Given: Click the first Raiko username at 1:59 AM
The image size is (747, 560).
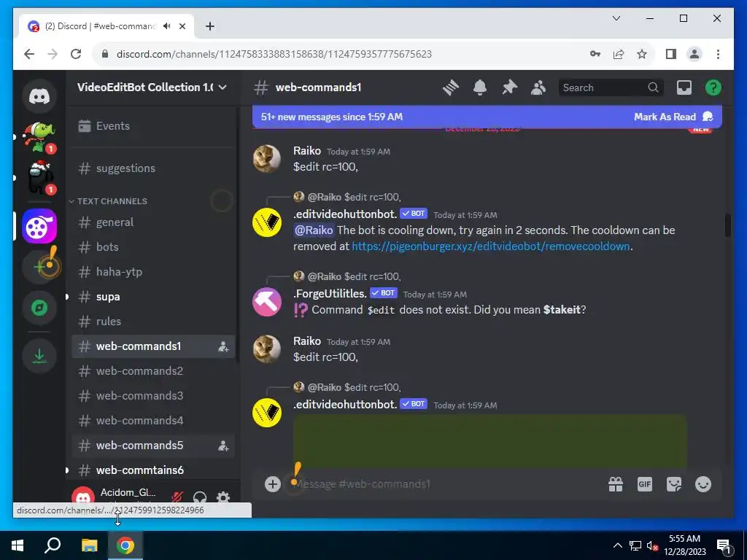Looking at the screenshot, I should [x=307, y=151].
